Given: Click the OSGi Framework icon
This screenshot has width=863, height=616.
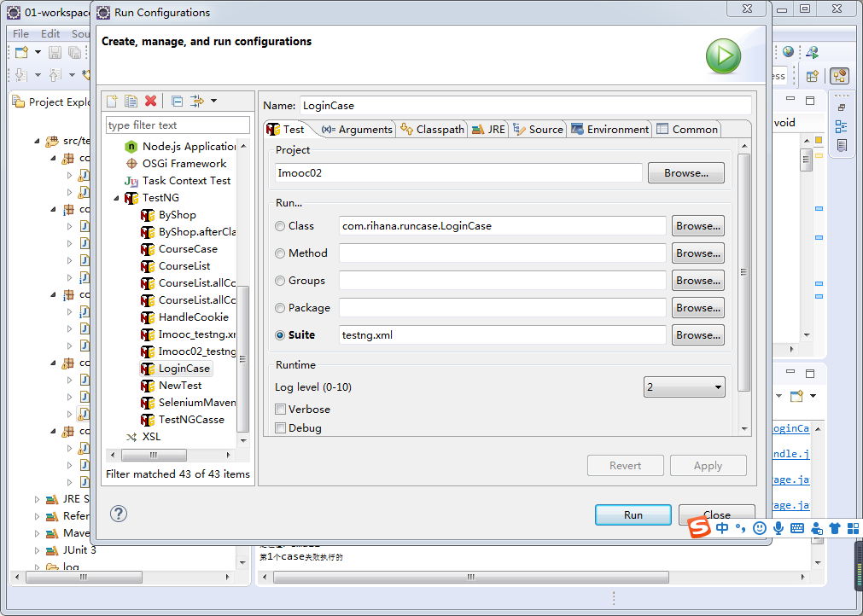Looking at the screenshot, I should pyautogui.click(x=131, y=164).
